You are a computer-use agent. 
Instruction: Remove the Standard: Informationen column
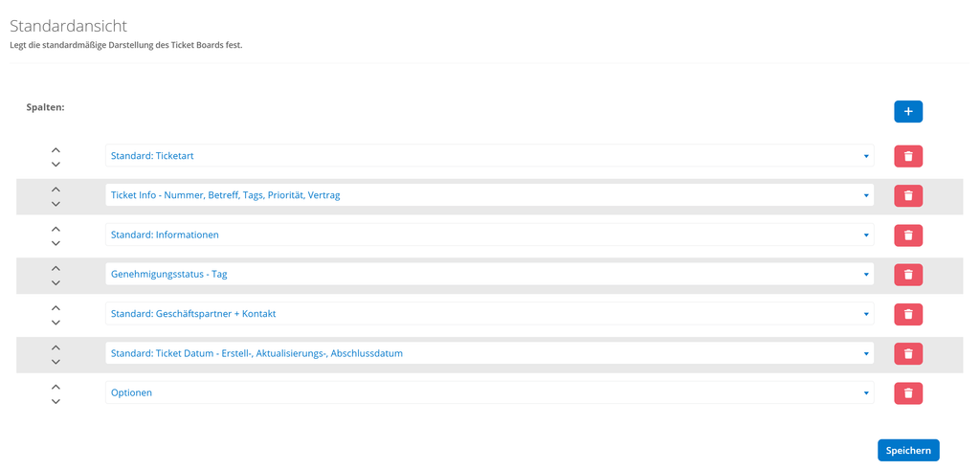(x=908, y=235)
